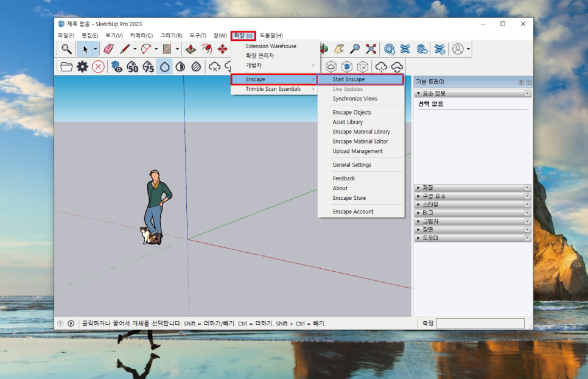
Task: Expand the 재질 tray panel
Action: click(419, 188)
